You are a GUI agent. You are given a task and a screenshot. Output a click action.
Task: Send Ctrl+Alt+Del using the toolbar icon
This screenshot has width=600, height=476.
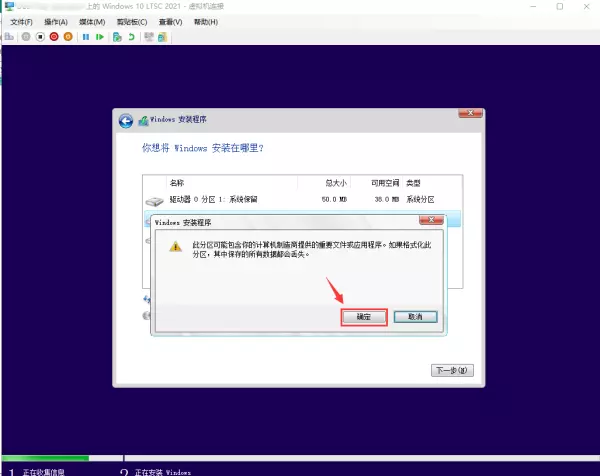click(9, 37)
